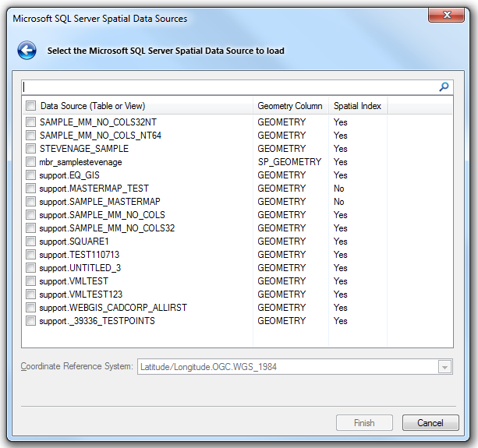Image resolution: width=478 pixels, height=448 pixels.
Task: Check the support.UNTITLED_3 checkbox
Action: click(30, 268)
